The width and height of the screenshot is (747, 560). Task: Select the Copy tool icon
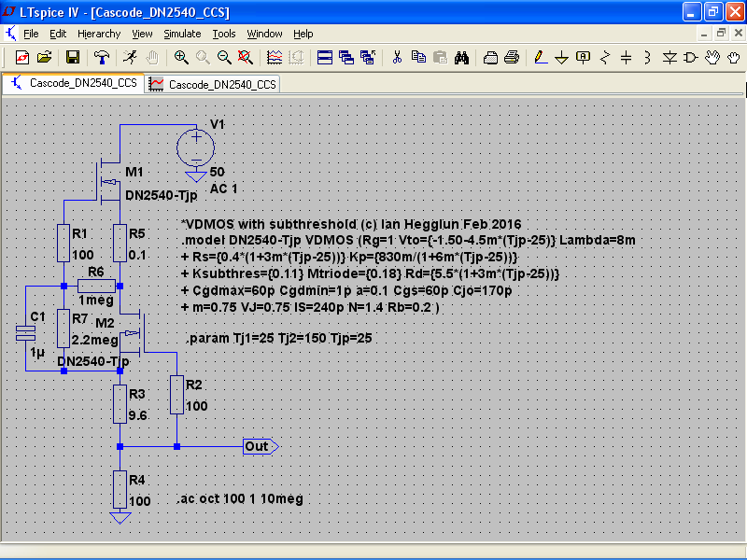[x=418, y=58]
